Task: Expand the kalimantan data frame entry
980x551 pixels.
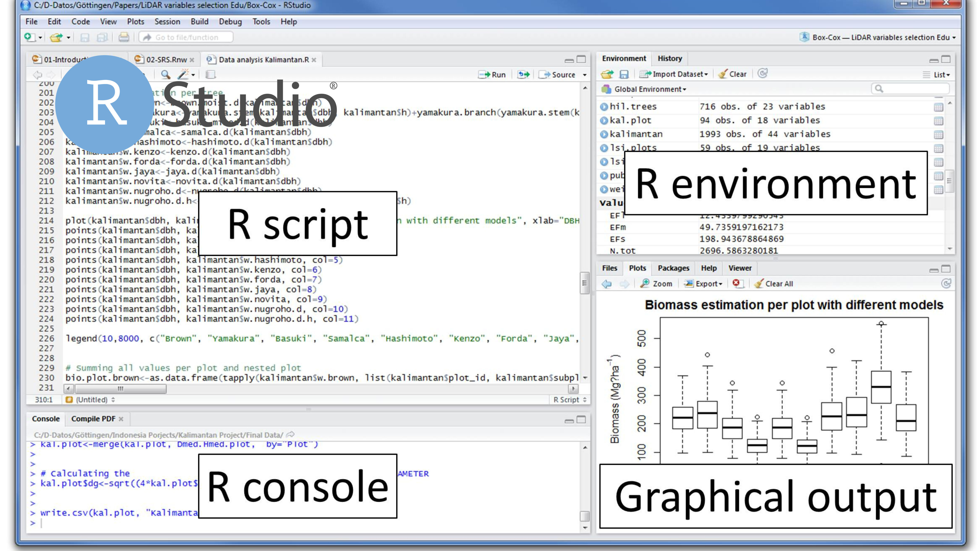Action: 604,135
